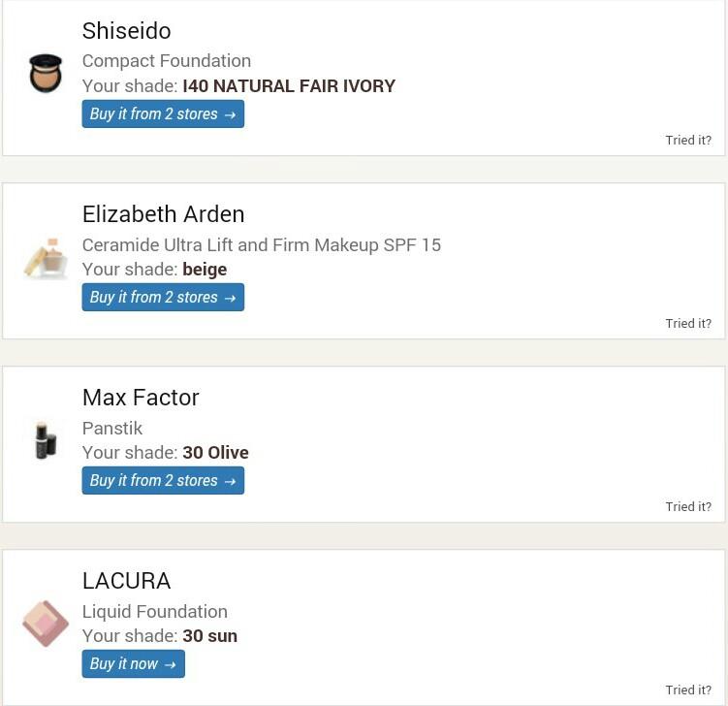The width and height of the screenshot is (728, 706).
Task: Open the Shiseido brand heading
Action: (x=126, y=31)
